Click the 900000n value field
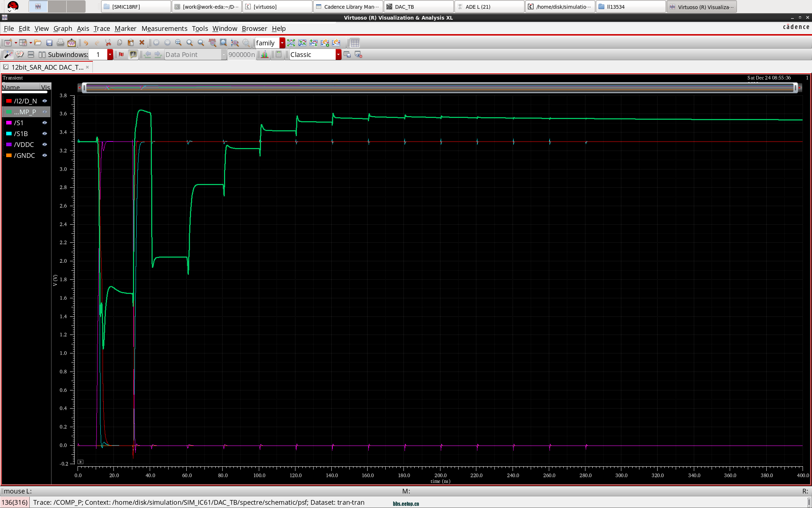 click(x=241, y=54)
